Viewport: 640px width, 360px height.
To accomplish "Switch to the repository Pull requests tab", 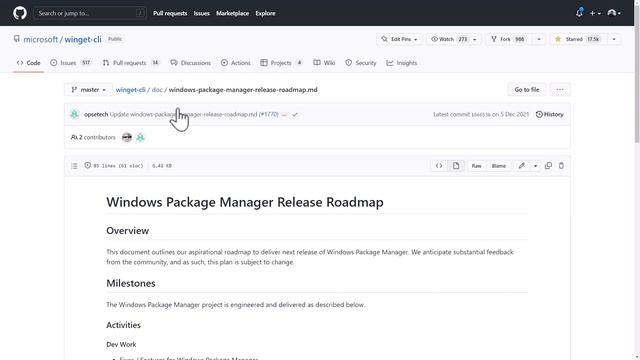I will point(131,63).
